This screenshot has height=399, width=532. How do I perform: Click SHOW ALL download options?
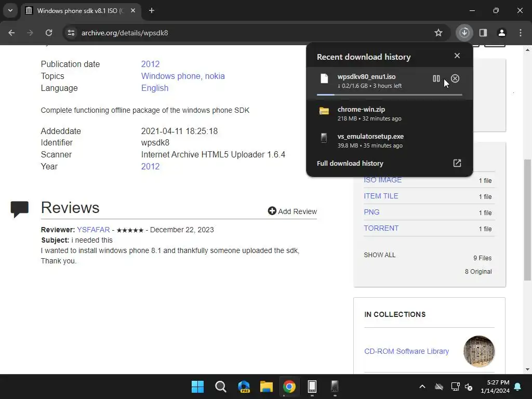[x=380, y=255]
